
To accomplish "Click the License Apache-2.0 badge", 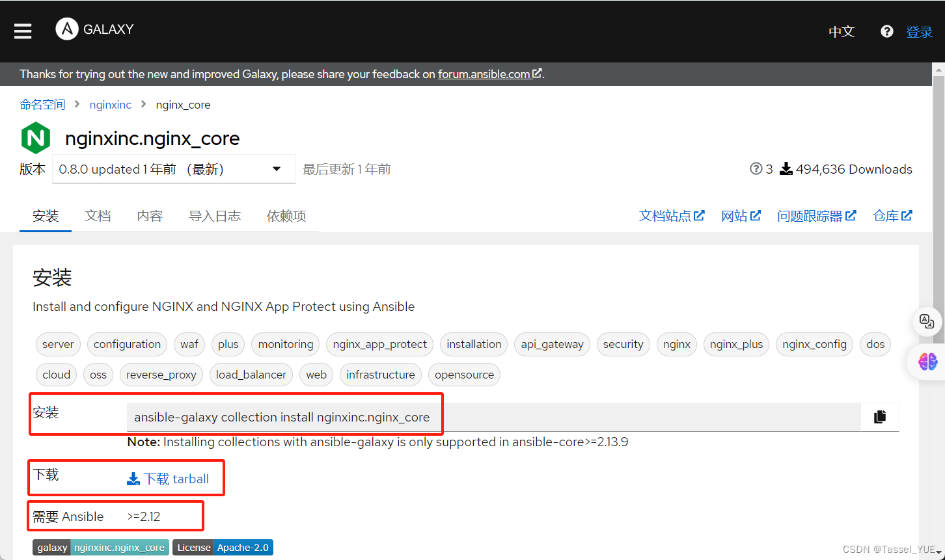I will [x=223, y=548].
